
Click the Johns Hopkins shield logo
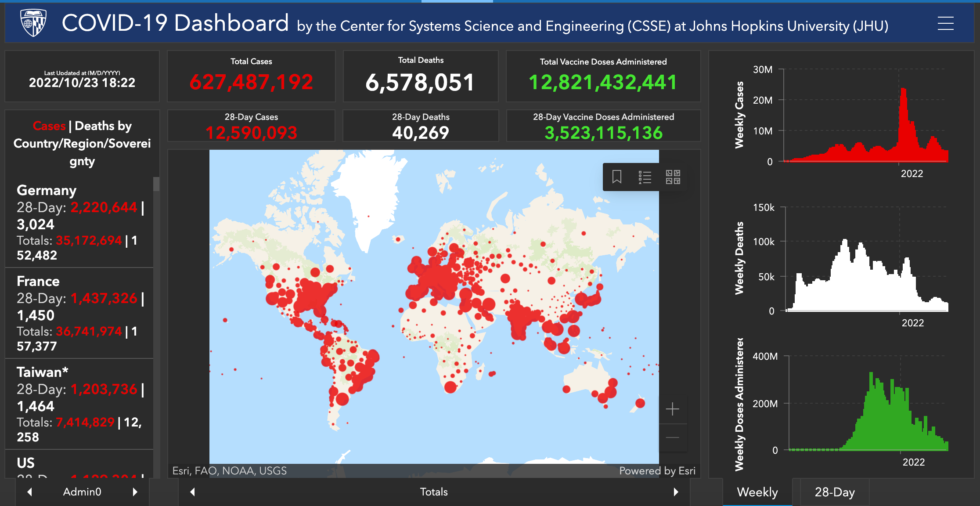tap(33, 23)
